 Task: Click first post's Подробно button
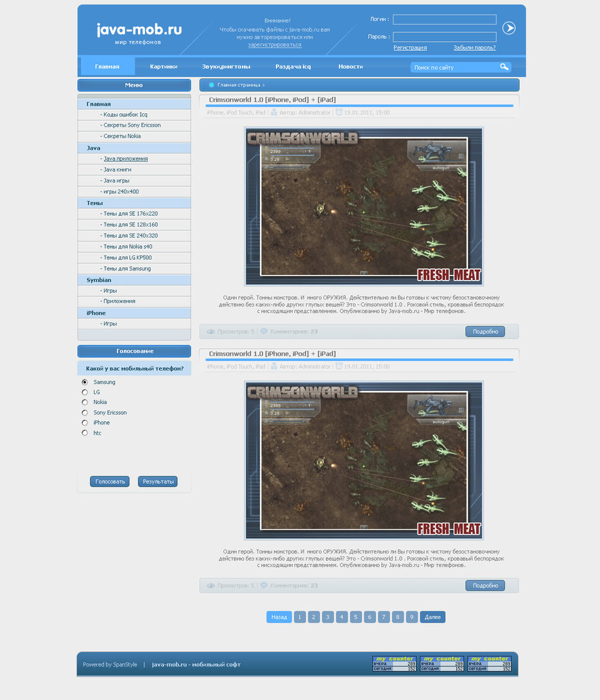click(x=485, y=331)
